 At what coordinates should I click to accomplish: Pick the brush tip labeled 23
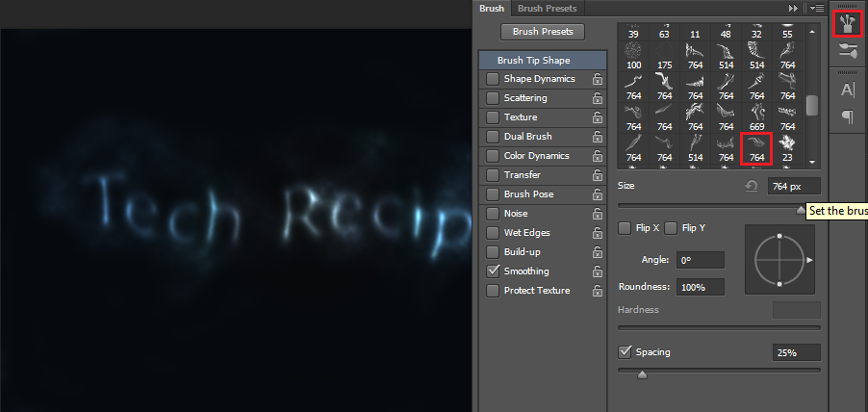click(x=787, y=148)
